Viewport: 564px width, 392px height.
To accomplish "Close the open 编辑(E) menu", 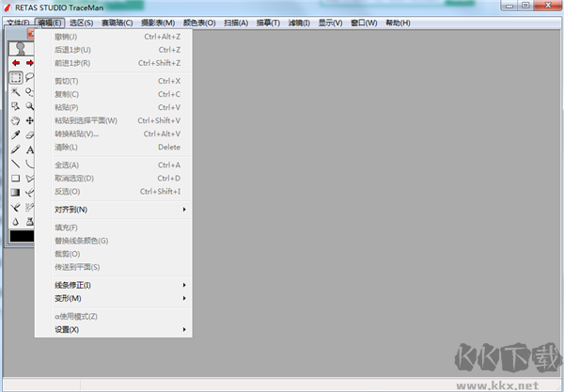I will (50, 23).
